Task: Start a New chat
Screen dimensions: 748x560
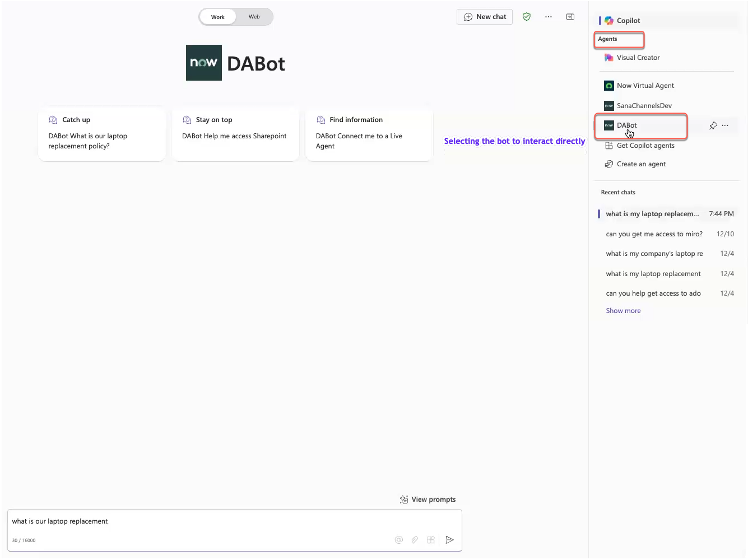Action: coord(485,17)
